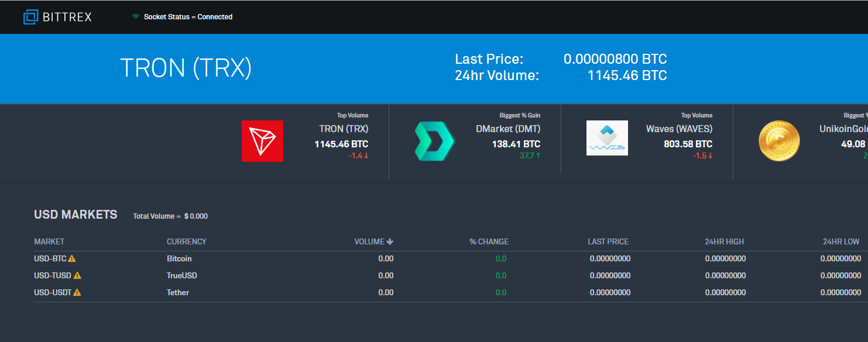This screenshot has width=868, height=342.
Task: Open the red TRON logo thumbnail
Action: pos(262,141)
